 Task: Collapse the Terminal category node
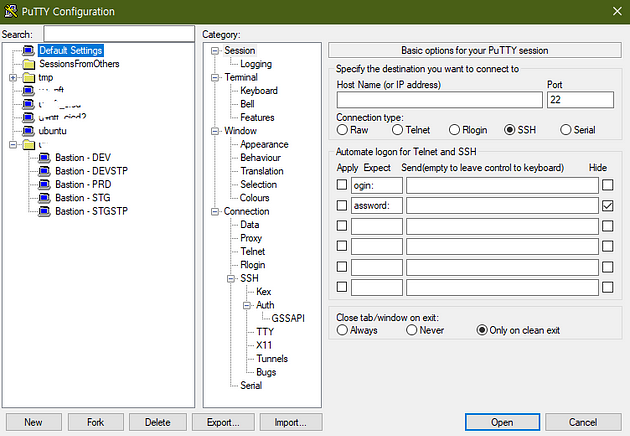point(215,77)
